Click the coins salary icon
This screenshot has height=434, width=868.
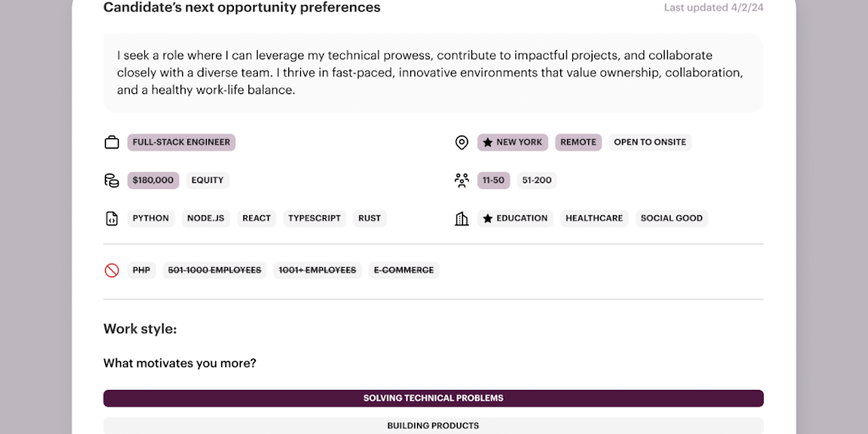pos(112,181)
